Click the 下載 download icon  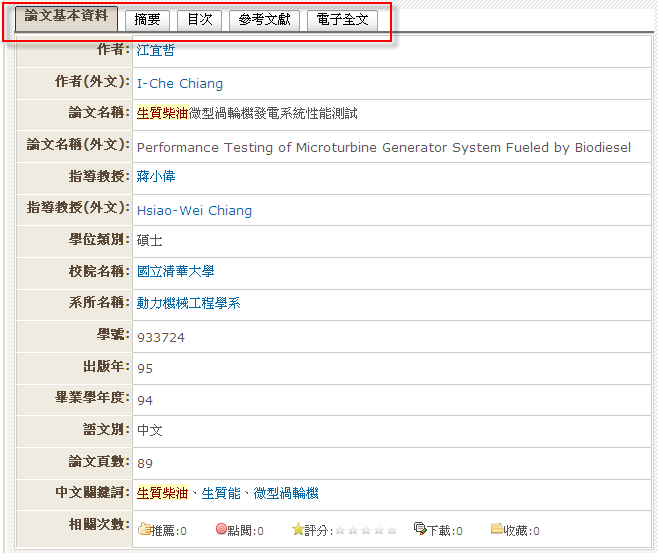click(x=419, y=530)
